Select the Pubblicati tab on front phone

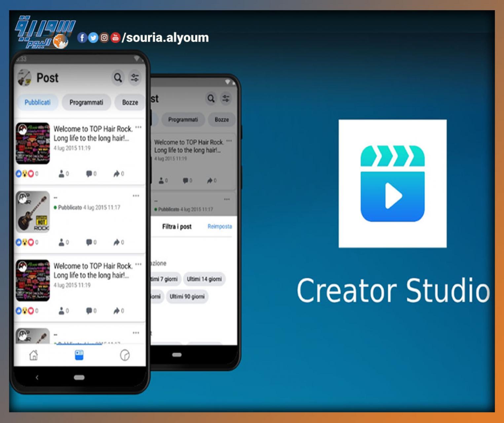click(38, 102)
